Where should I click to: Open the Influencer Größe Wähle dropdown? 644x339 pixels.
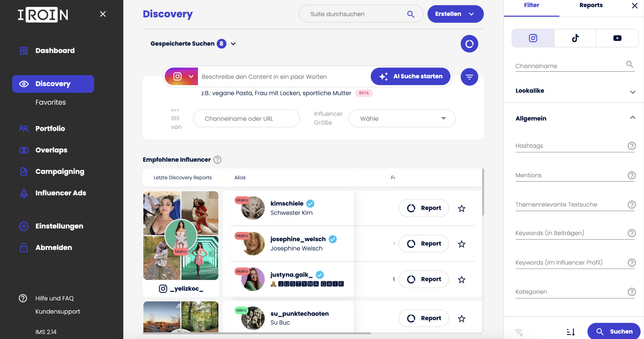click(402, 118)
